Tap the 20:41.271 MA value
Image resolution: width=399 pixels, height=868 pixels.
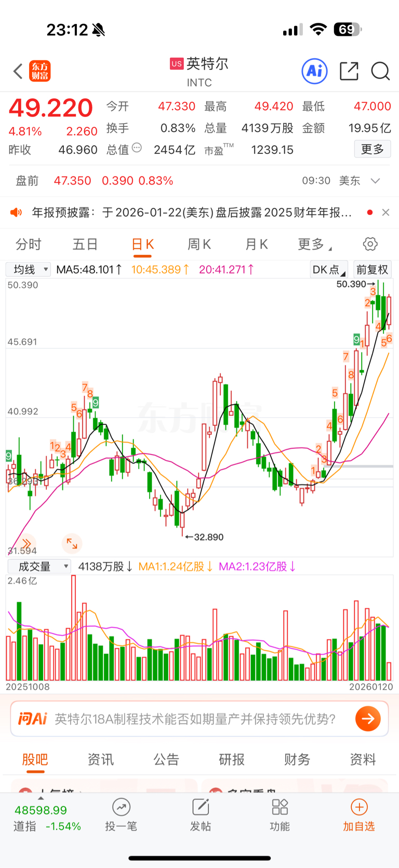coord(227,269)
